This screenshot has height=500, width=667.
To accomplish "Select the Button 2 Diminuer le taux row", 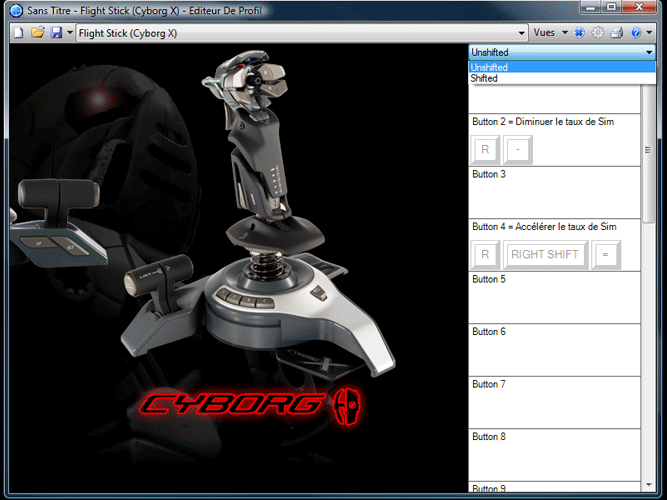I will 555,140.
